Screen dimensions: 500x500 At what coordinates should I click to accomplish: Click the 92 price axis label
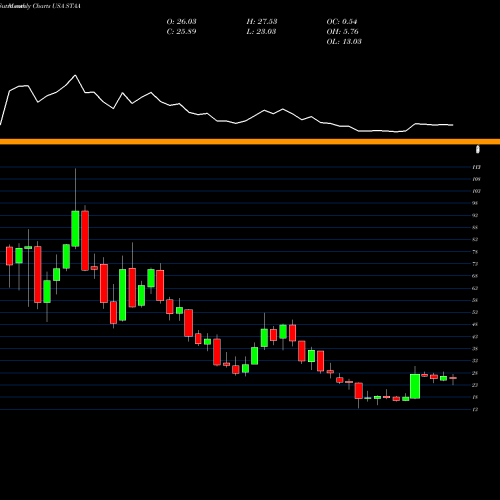pyautogui.click(x=475, y=215)
